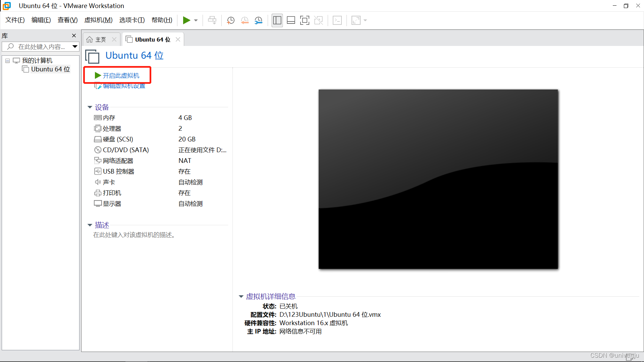The height and width of the screenshot is (362, 644).
Task: Click the 内存 memory device icon
Action: click(x=98, y=117)
